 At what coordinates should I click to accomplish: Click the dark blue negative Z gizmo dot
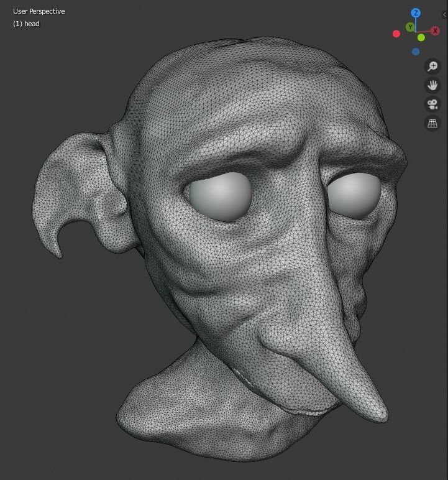416,52
